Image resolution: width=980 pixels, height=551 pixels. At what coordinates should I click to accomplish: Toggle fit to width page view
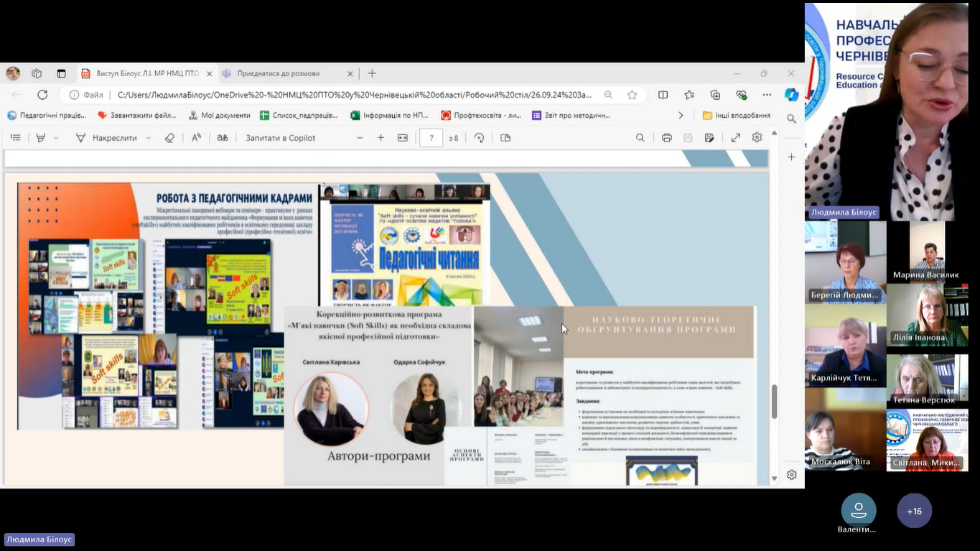(x=403, y=138)
